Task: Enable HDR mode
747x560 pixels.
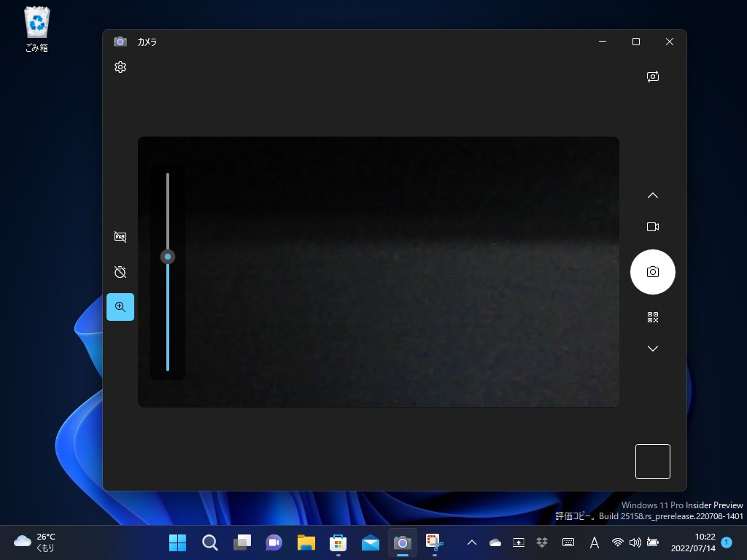Action: click(120, 236)
